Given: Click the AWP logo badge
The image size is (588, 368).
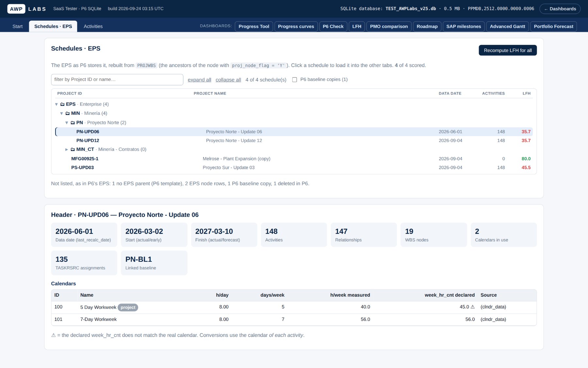Looking at the screenshot, I should coord(16,9).
